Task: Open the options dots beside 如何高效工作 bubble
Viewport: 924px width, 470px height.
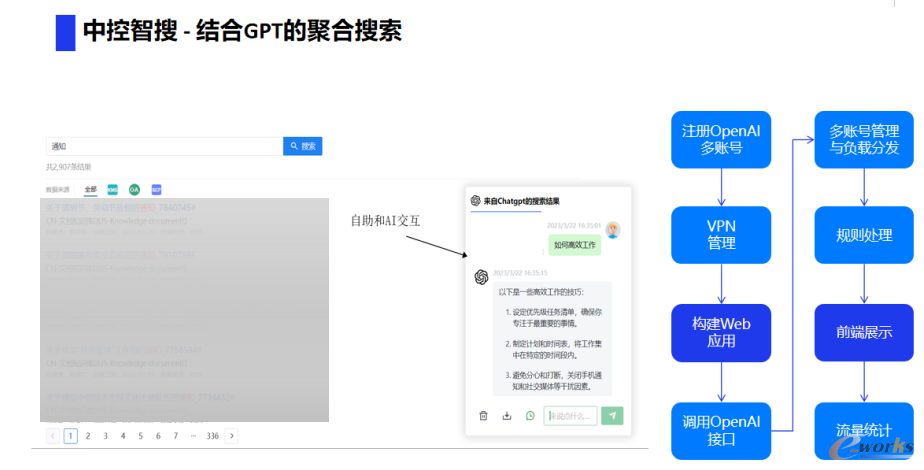Action: tap(543, 251)
